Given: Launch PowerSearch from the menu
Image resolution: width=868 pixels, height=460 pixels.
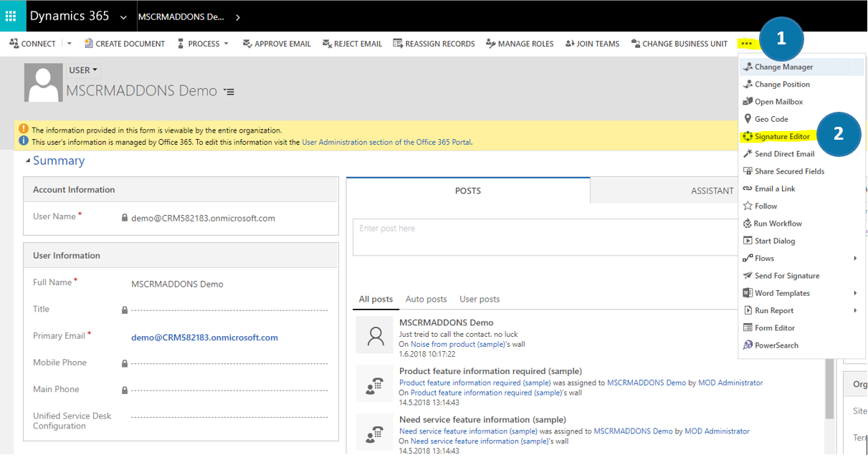Looking at the screenshot, I should click(801, 345).
